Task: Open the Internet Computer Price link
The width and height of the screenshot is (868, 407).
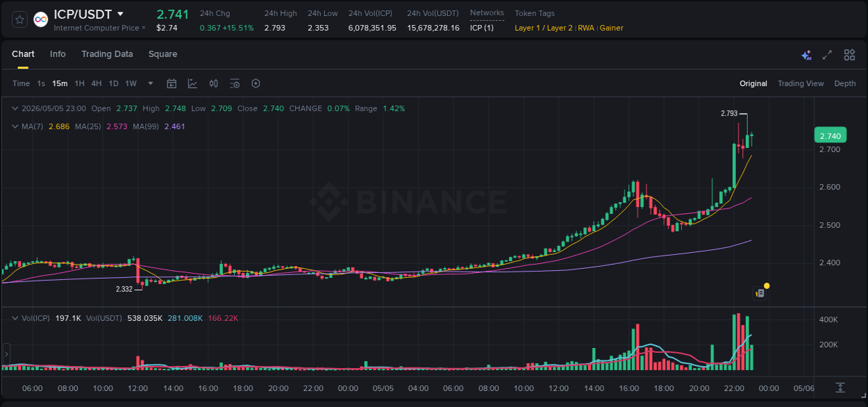Action: (x=99, y=28)
